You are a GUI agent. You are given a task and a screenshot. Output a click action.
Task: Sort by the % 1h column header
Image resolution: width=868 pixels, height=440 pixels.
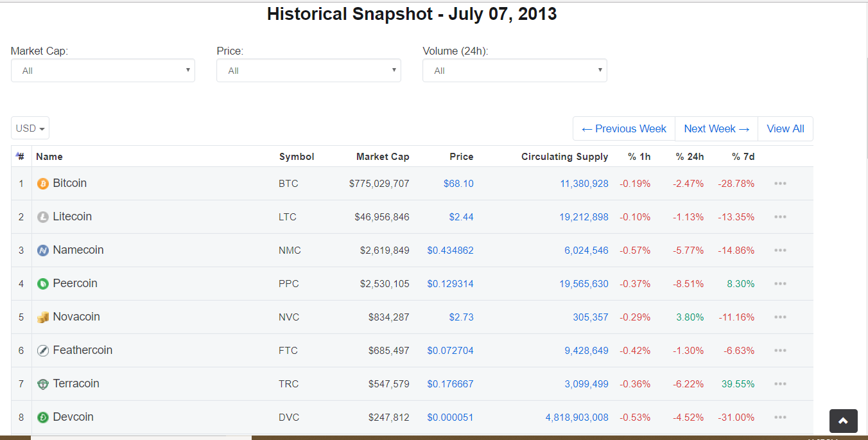click(x=639, y=156)
